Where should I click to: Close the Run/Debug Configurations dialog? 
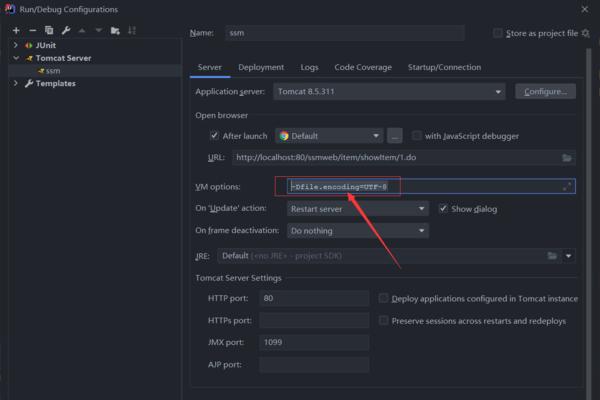click(585, 9)
